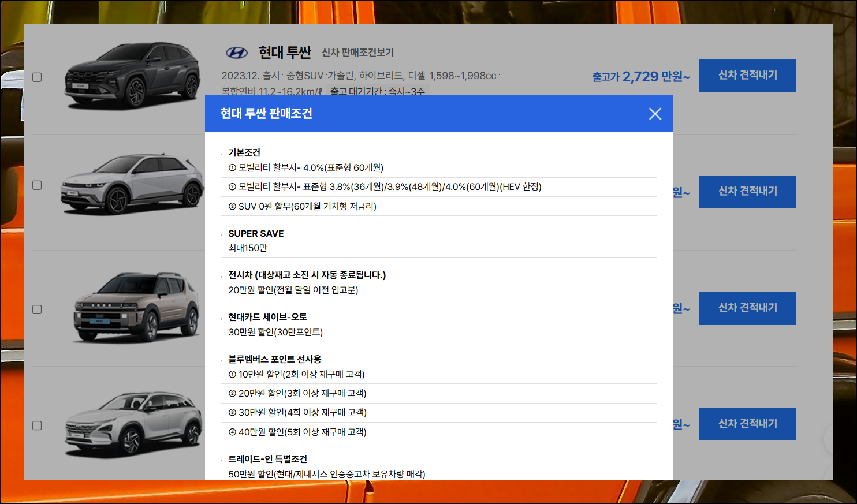Click 신차 견적내기 in the second car row
The width and height of the screenshot is (857, 504).
[748, 192]
